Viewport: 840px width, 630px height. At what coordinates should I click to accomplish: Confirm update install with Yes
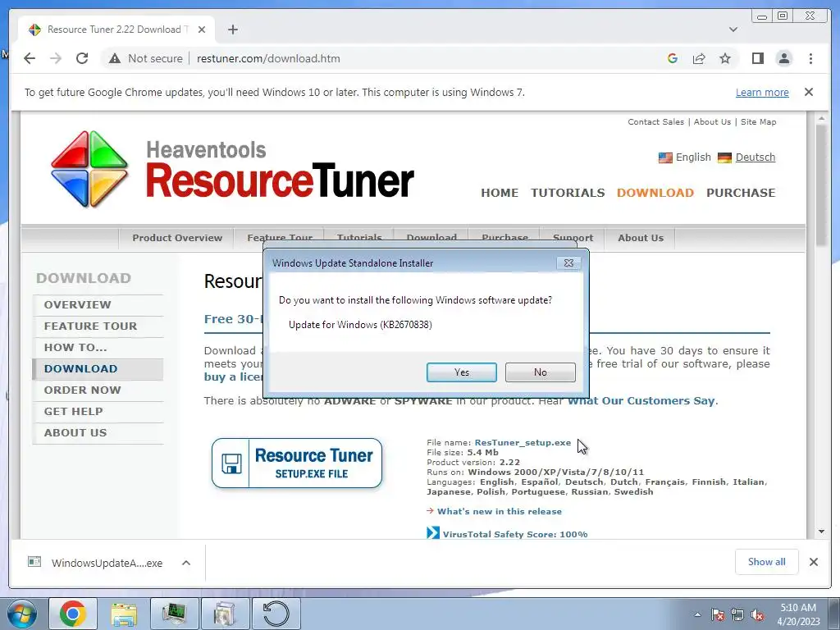pyautogui.click(x=461, y=372)
